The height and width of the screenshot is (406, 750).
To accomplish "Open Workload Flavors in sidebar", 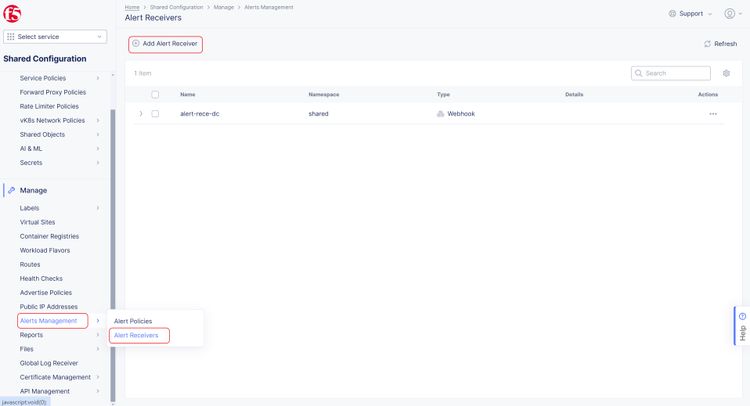I will point(44,251).
